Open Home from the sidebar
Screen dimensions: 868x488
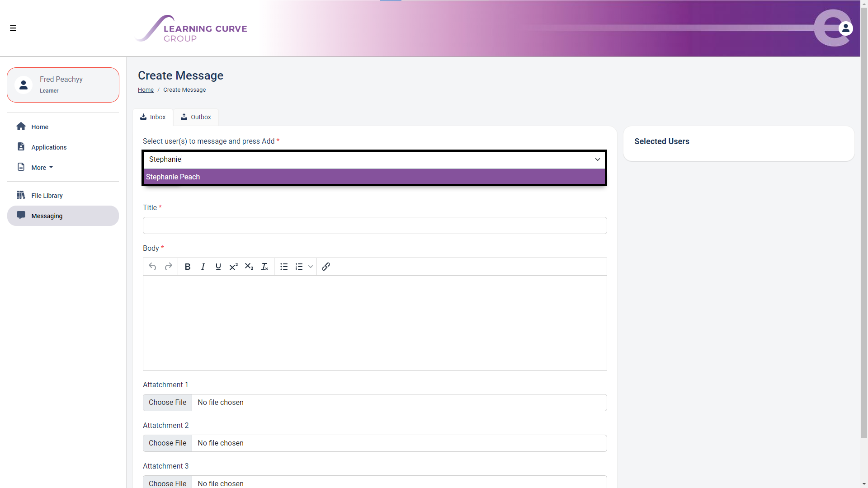click(63, 127)
